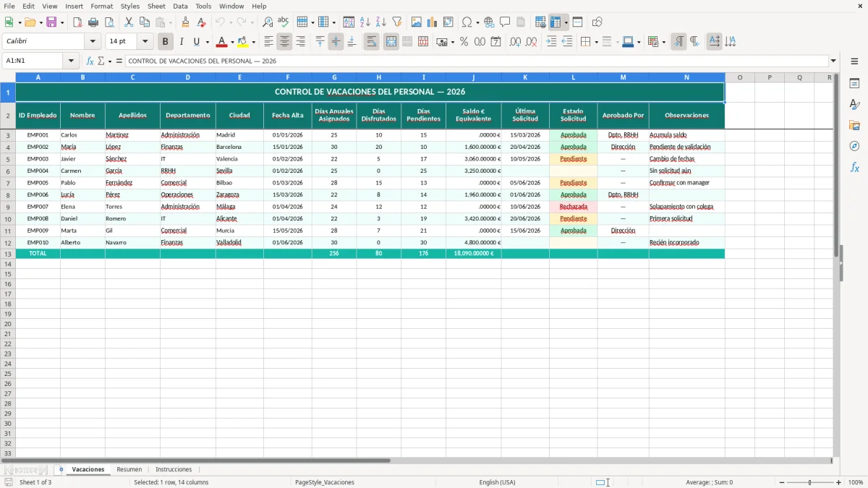Click the Copy icon
868x488 pixels.
point(145,22)
